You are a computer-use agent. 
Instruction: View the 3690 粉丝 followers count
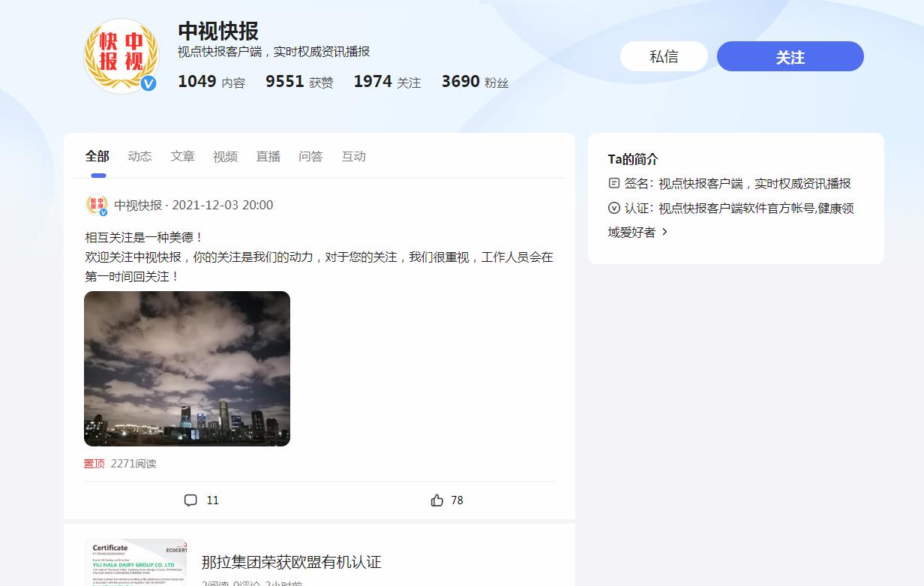[475, 82]
